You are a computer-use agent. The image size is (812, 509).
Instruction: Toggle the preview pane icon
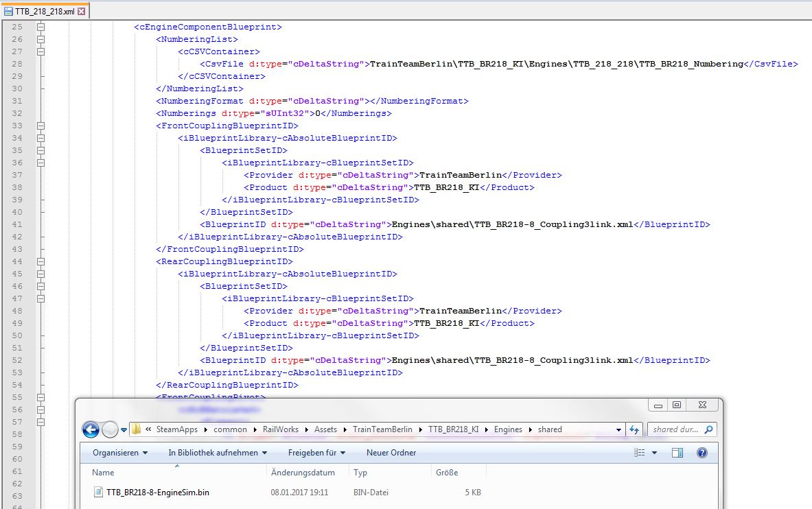pyautogui.click(x=677, y=453)
